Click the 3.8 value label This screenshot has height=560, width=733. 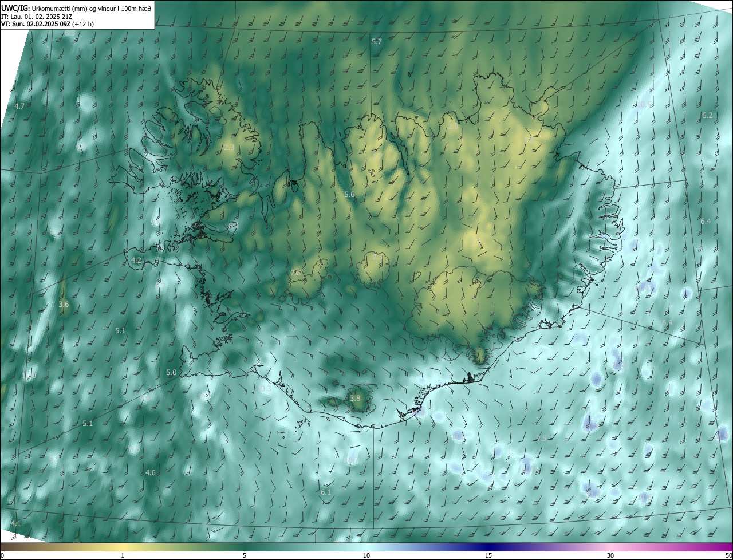[355, 399]
